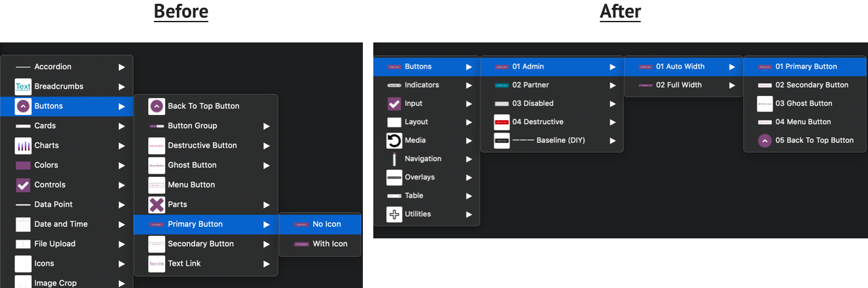Click the purple Colors swatch
The image size is (868, 288).
[23, 165]
